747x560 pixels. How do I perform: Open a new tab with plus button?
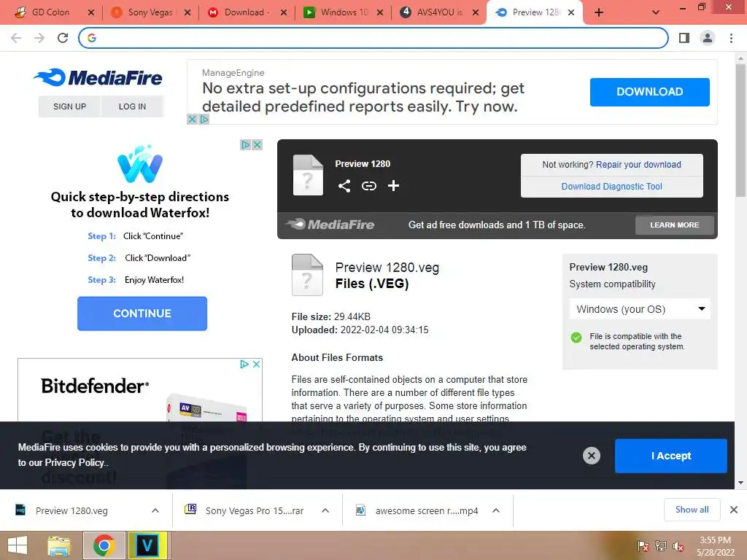coord(599,13)
